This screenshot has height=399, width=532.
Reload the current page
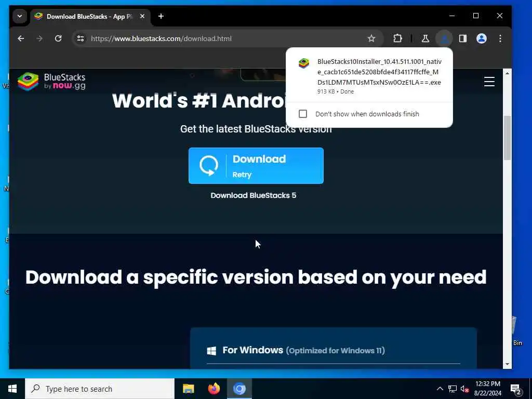coord(58,38)
